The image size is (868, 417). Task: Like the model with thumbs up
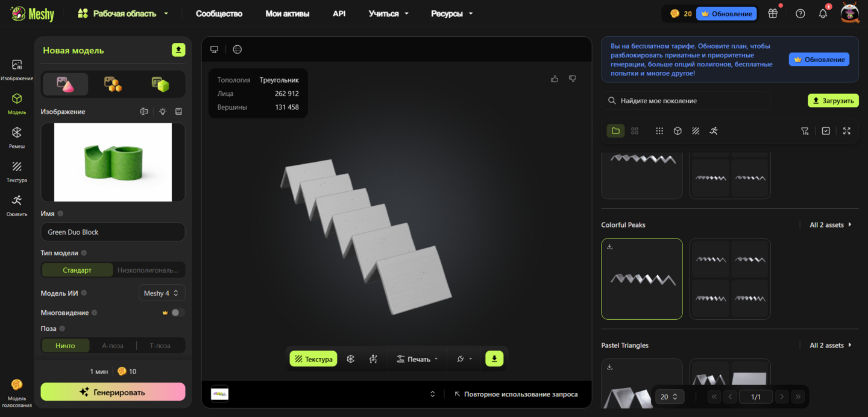pyautogui.click(x=555, y=78)
